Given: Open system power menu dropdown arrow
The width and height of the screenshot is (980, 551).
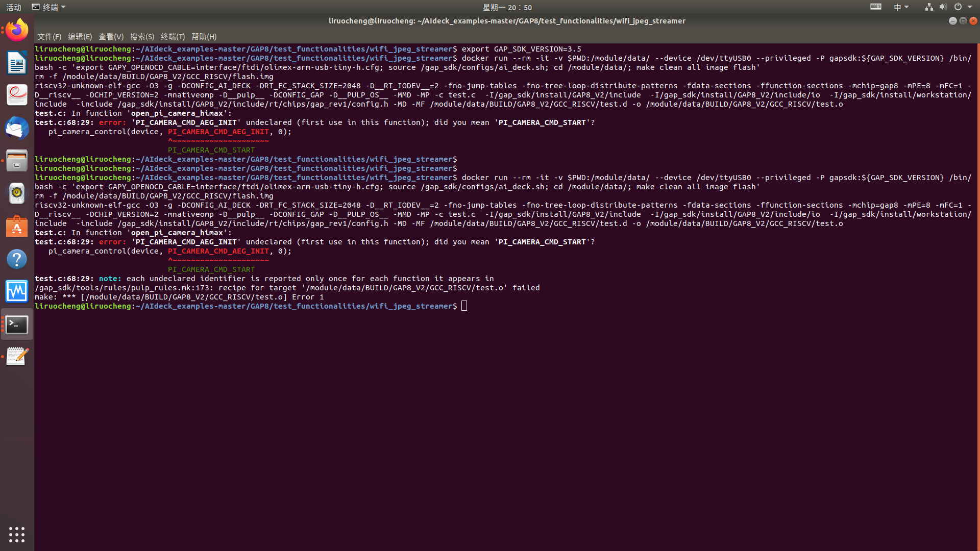Looking at the screenshot, I should click(969, 7).
